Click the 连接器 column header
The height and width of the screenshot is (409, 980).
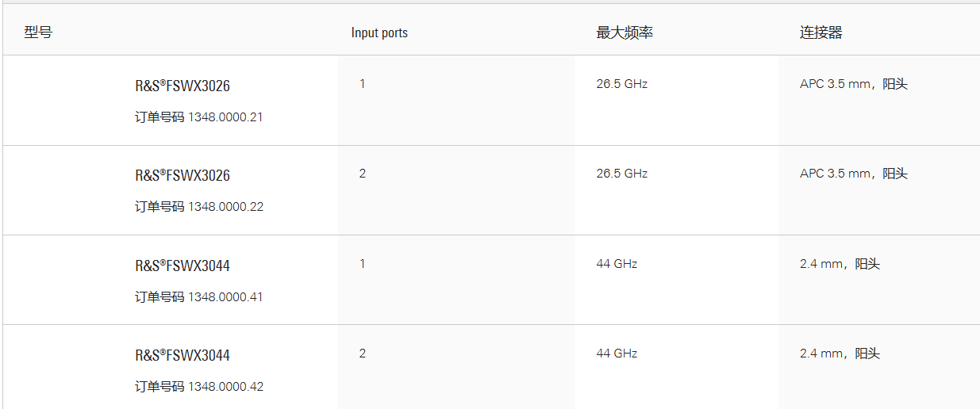[821, 32]
